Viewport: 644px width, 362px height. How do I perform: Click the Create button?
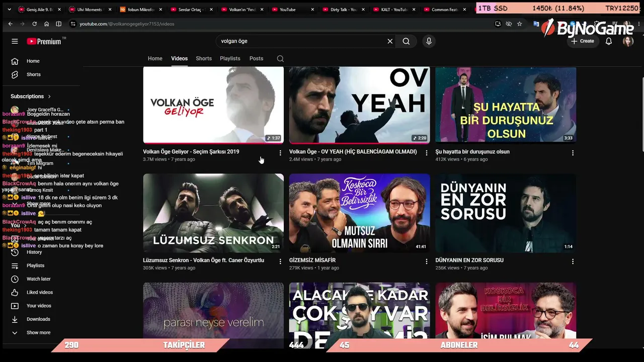583,41
